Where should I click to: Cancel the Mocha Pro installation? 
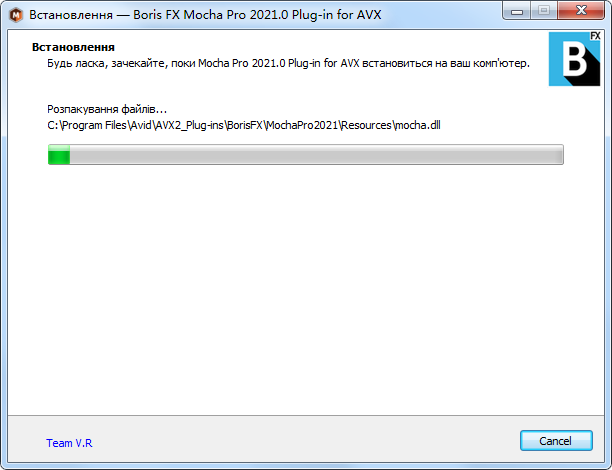556,441
